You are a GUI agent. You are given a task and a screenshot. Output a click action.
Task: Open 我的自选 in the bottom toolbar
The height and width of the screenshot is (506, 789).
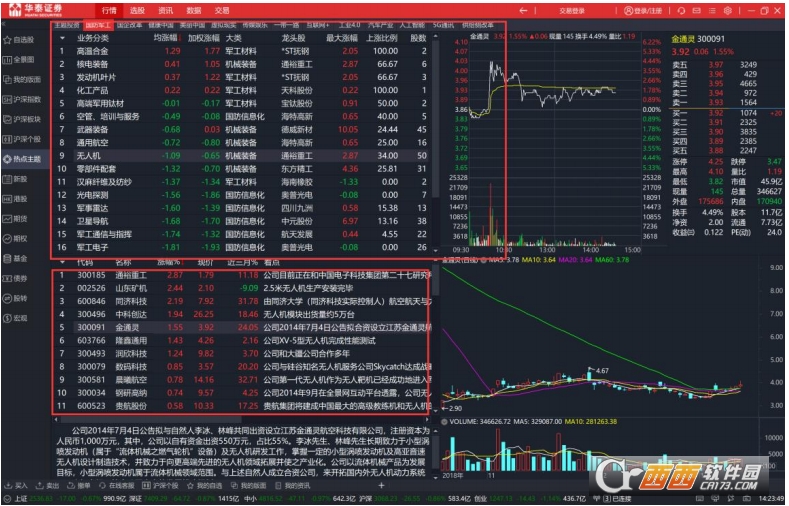[204, 486]
